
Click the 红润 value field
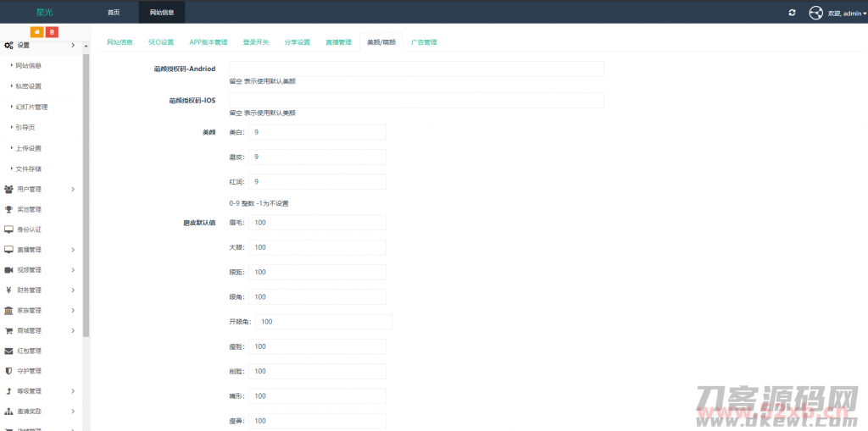(x=317, y=181)
